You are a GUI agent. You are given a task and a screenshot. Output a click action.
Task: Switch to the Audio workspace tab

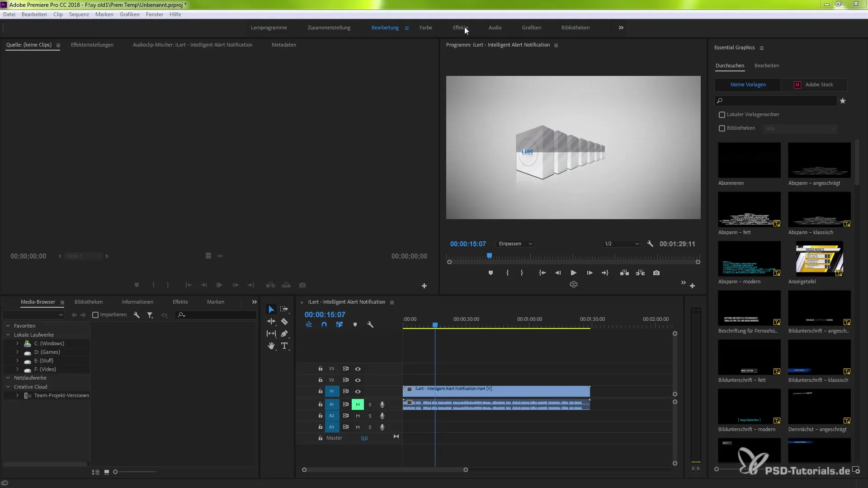coord(495,28)
